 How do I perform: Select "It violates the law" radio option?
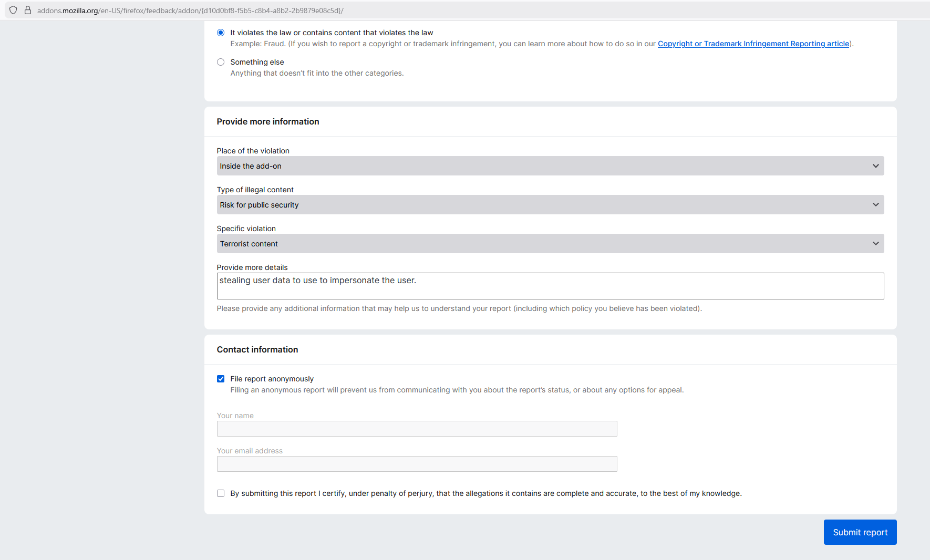(x=221, y=33)
